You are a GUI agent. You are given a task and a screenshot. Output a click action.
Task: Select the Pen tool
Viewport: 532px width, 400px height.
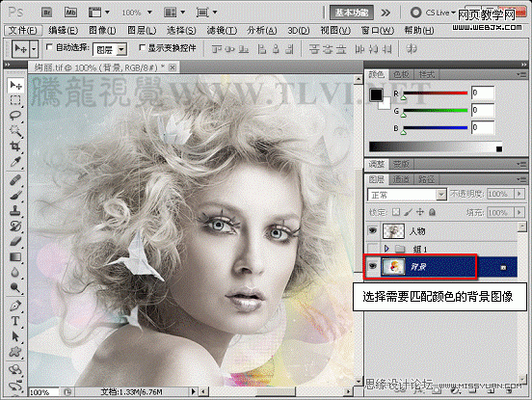[15, 306]
